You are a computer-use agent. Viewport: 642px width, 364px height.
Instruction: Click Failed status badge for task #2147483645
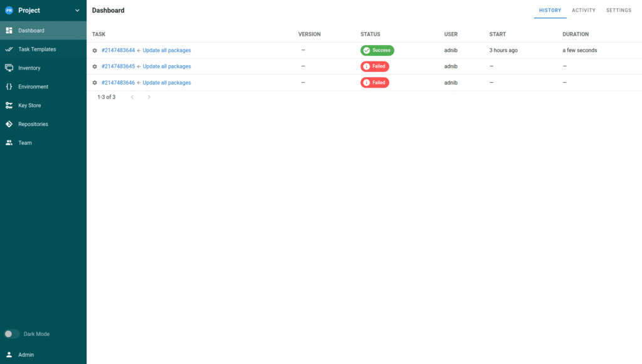(x=374, y=66)
